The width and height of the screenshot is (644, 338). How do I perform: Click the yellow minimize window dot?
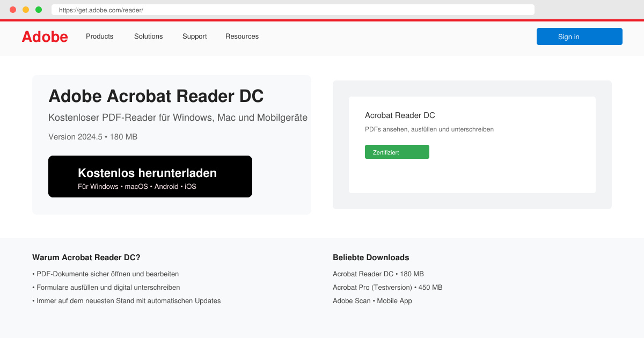[x=26, y=10]
